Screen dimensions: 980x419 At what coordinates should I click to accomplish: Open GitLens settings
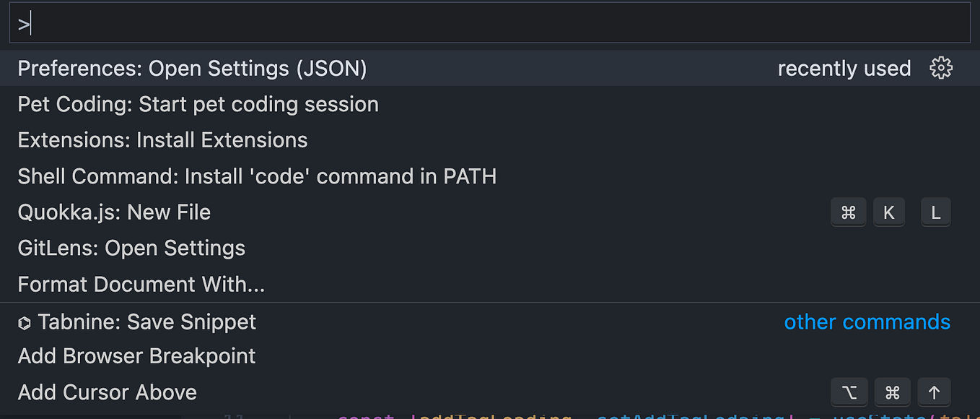131,248
